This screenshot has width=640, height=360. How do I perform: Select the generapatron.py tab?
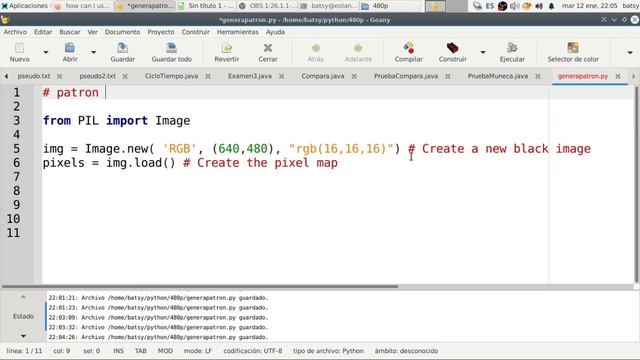(582, 76)
